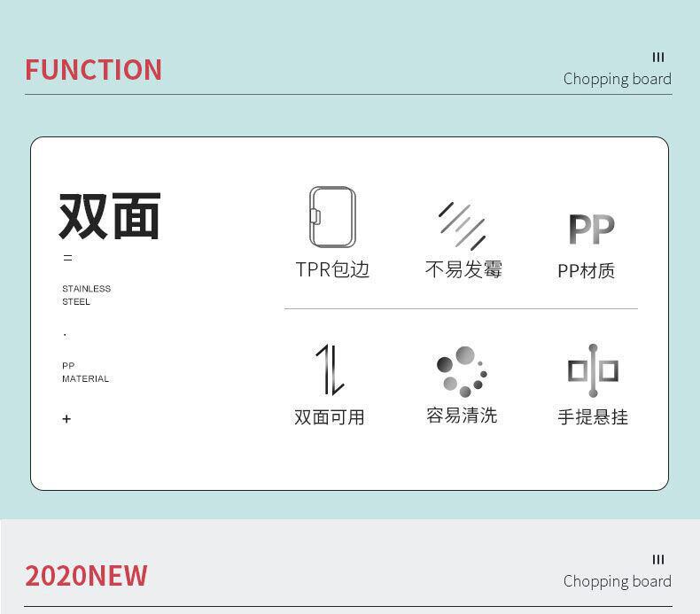The image size is (700, 614).
Task: Click the large 双面 title text
Action: (x=109, y=216)
